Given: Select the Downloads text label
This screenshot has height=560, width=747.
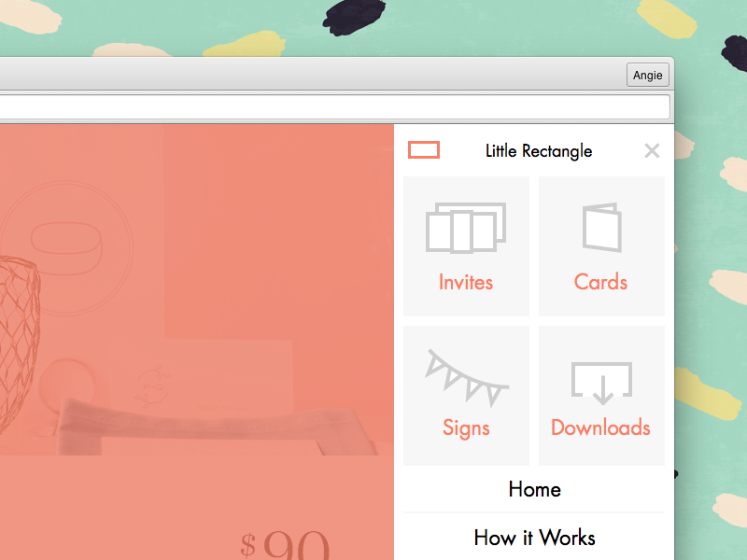Looking at the screenshot, I should tap(600, 427).
